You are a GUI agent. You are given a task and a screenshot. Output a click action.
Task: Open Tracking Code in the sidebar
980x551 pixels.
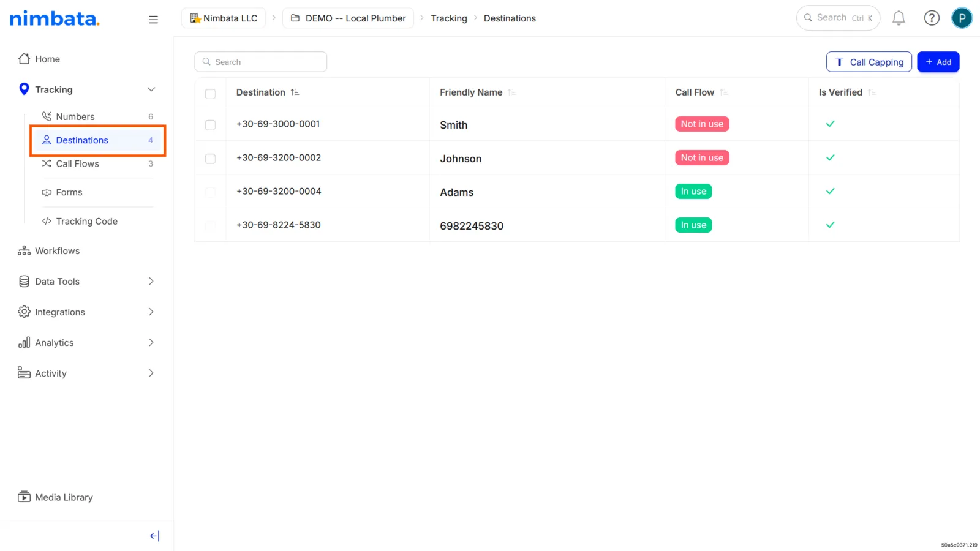(97, 221)
